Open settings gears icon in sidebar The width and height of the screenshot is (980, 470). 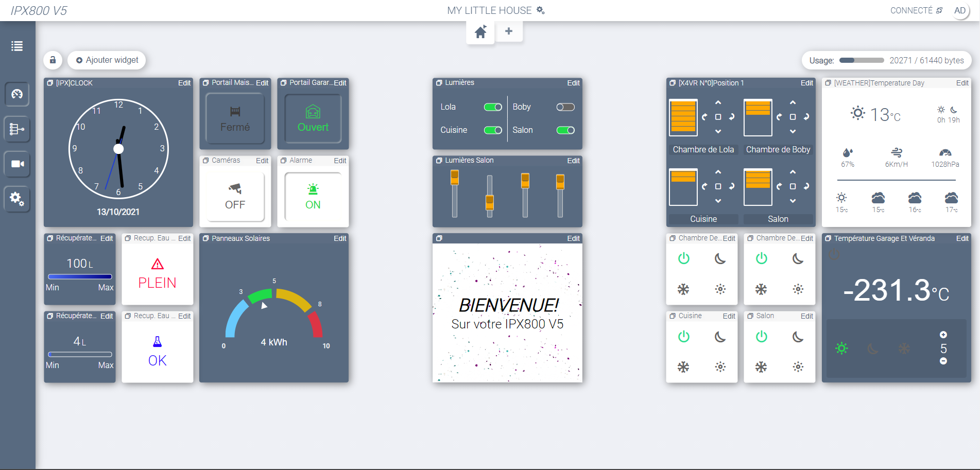click(x=17, y=199)
